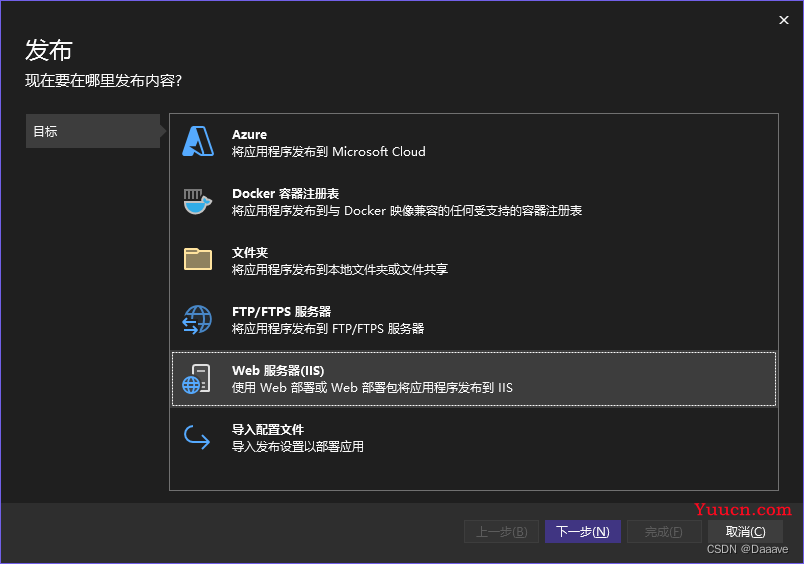Choose the Web 服务器(IIS) title

(278, 371)
